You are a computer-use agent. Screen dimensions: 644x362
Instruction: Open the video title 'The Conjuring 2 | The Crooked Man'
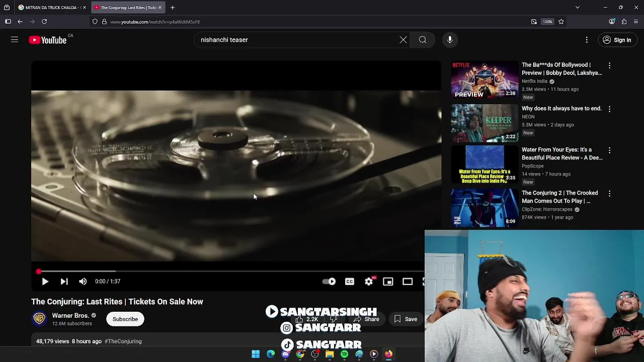560,197
